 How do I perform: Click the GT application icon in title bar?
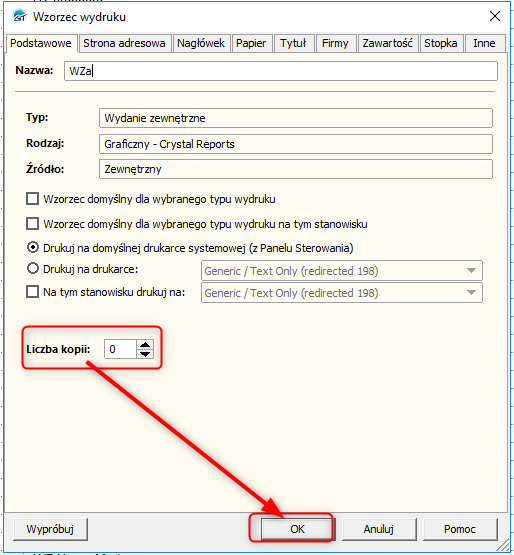[x=19, y=16]
